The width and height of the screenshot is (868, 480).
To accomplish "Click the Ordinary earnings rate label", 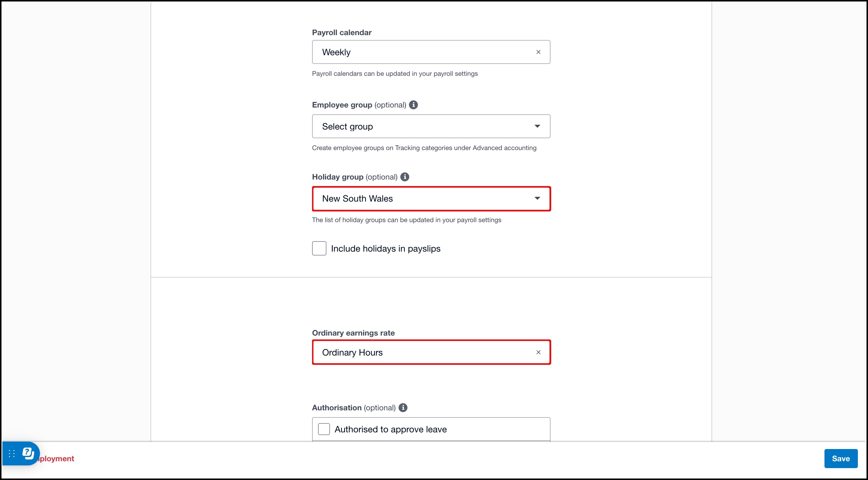I will 353,333.
